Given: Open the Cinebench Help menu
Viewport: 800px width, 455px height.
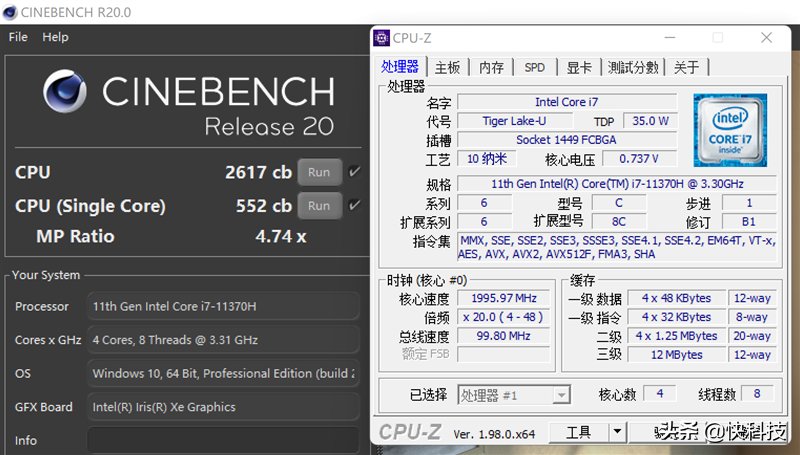Looking at the screenshot, I should point(55,37).
